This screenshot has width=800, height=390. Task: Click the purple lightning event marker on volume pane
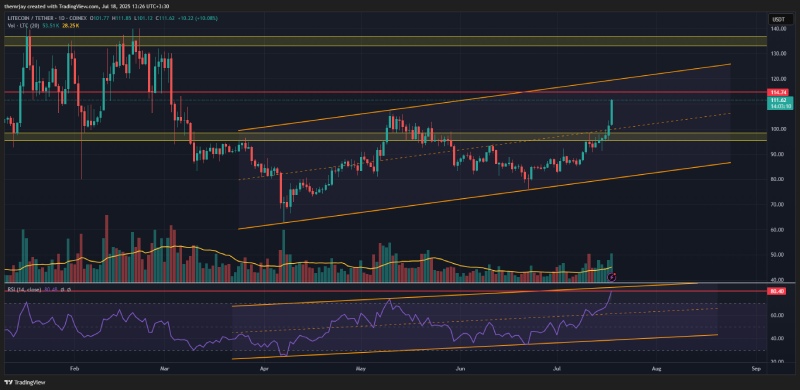[x=613, y=277]
